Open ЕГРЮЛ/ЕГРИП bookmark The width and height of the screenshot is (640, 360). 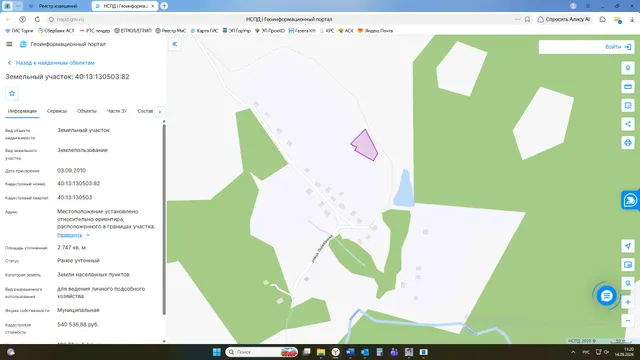133,31
